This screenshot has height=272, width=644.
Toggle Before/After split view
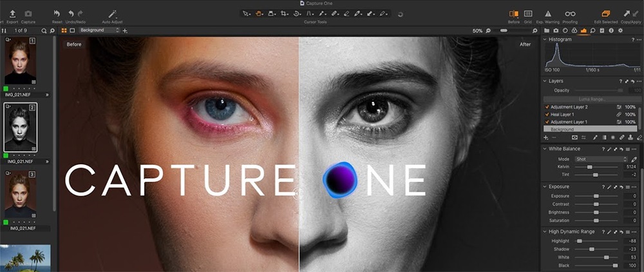tap(514, 14)
